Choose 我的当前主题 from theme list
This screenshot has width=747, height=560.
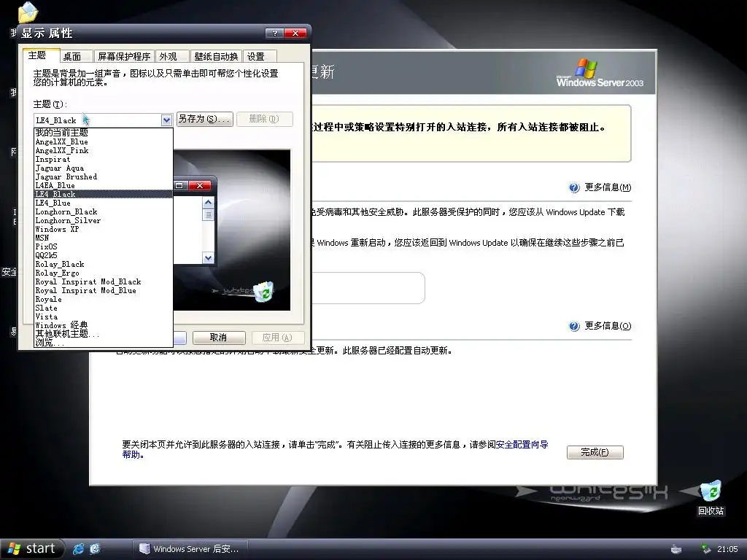click(104, 133)
